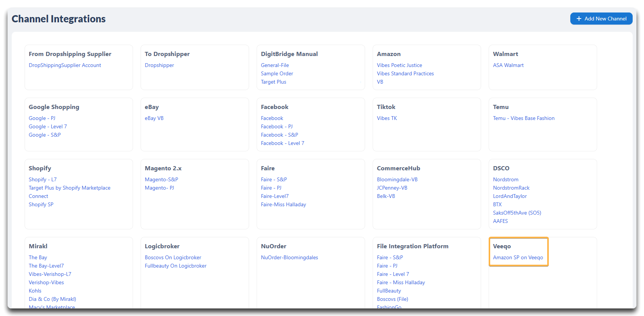The image size is (644, 316).
Task: Open eBay VB channel
Action: point(154,118)
